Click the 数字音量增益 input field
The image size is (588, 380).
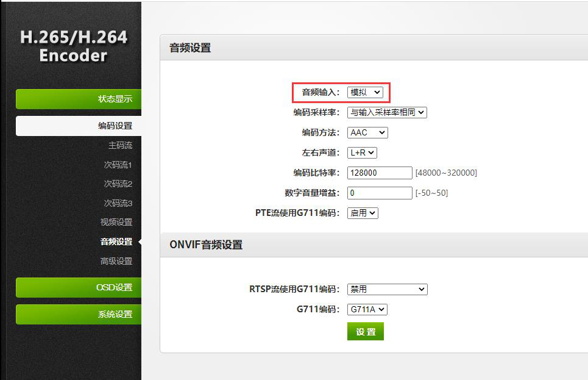coord(380,193)
